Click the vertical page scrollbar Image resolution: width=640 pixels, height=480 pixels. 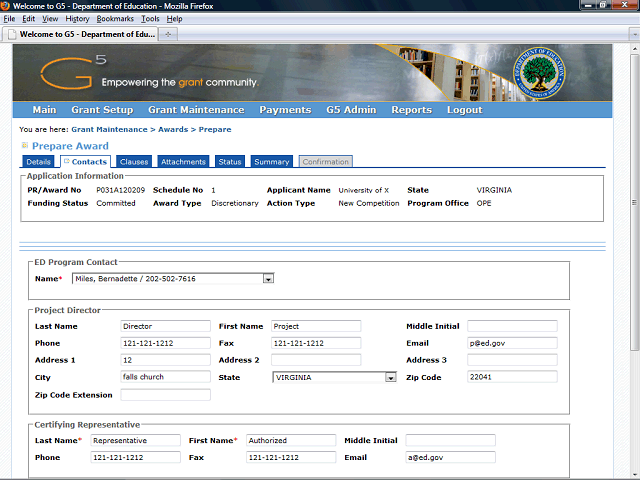(x=633, y=200)
